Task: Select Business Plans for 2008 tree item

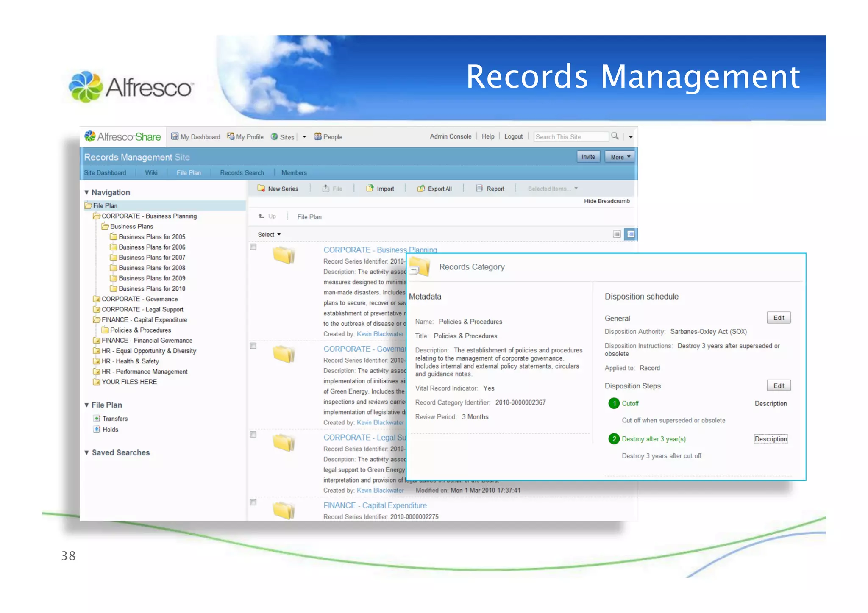Action: tap(152, 268)
